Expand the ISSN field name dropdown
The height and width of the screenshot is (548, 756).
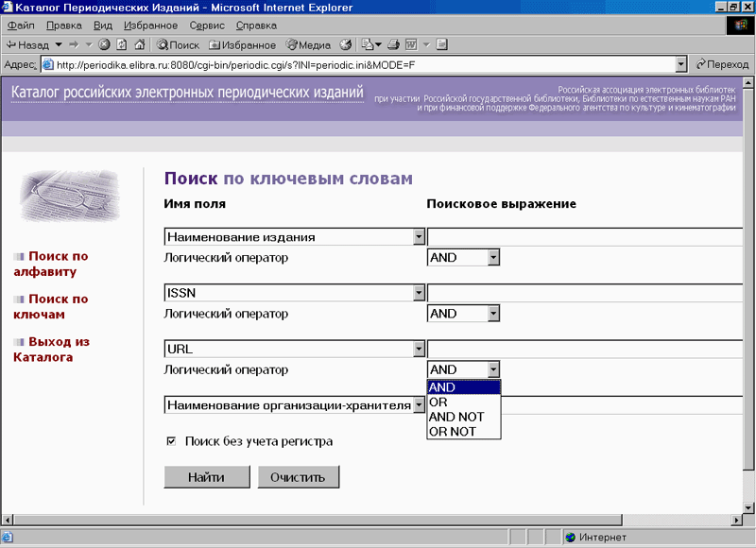[418, 293]
